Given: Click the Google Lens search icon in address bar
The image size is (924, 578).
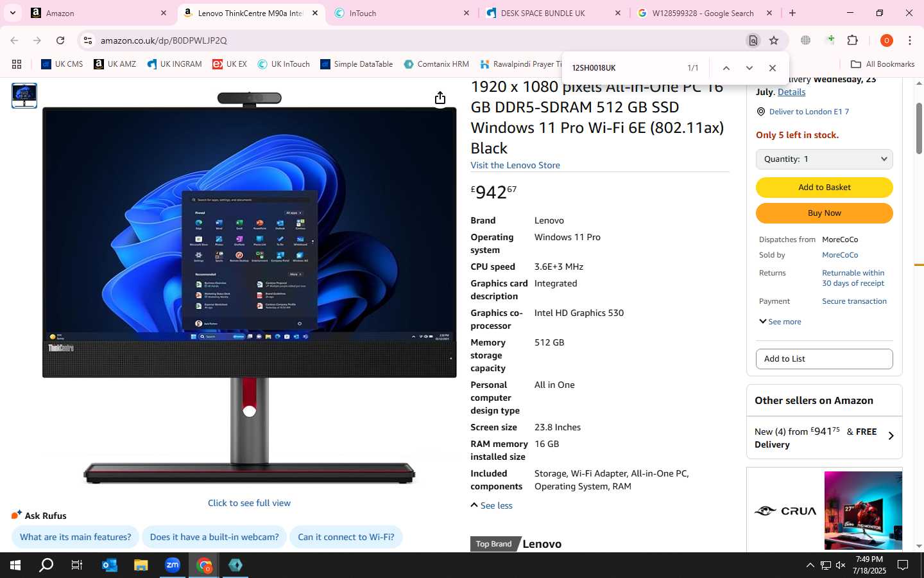Looking at the screenshot, I should click(753, 40).
